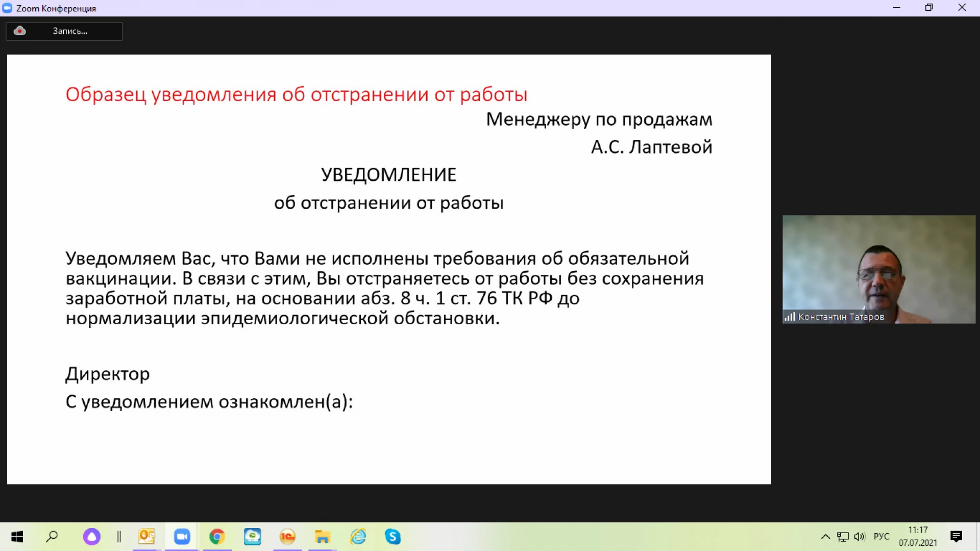The width and height of the screenshot is (980, 551).
Task: Click the subtitle "об отстранении от работы"
Action: pyautogui.click(x=388, y=203)
